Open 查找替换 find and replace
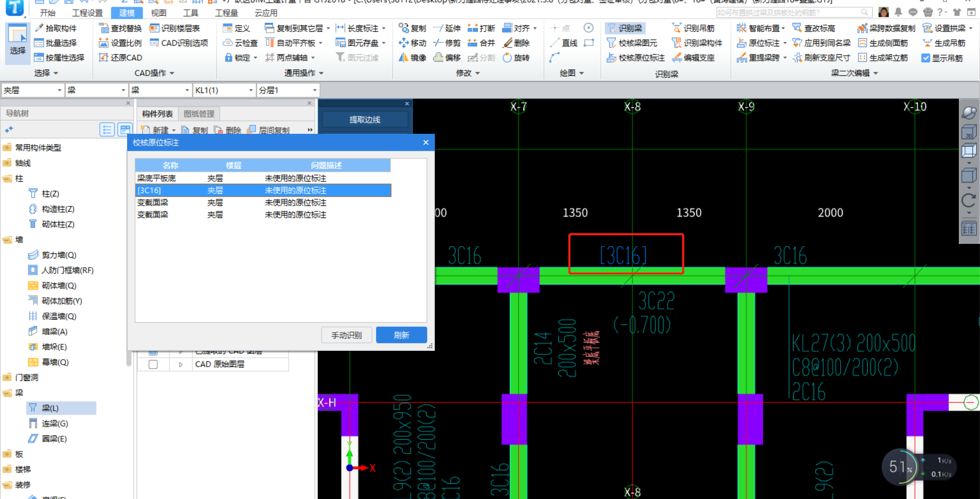This screenshot has height=499, width=980. tap(120, 28)
